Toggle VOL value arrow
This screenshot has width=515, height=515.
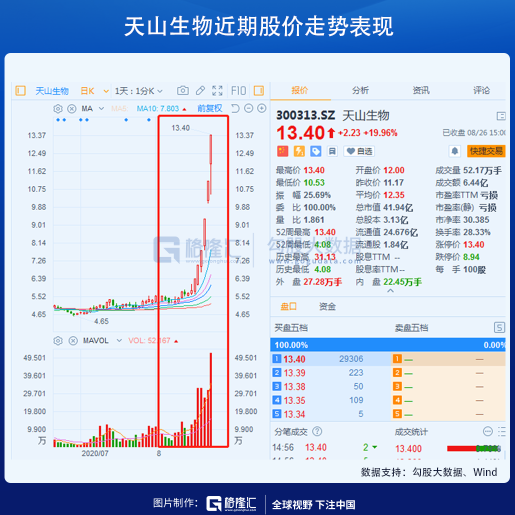176,341
